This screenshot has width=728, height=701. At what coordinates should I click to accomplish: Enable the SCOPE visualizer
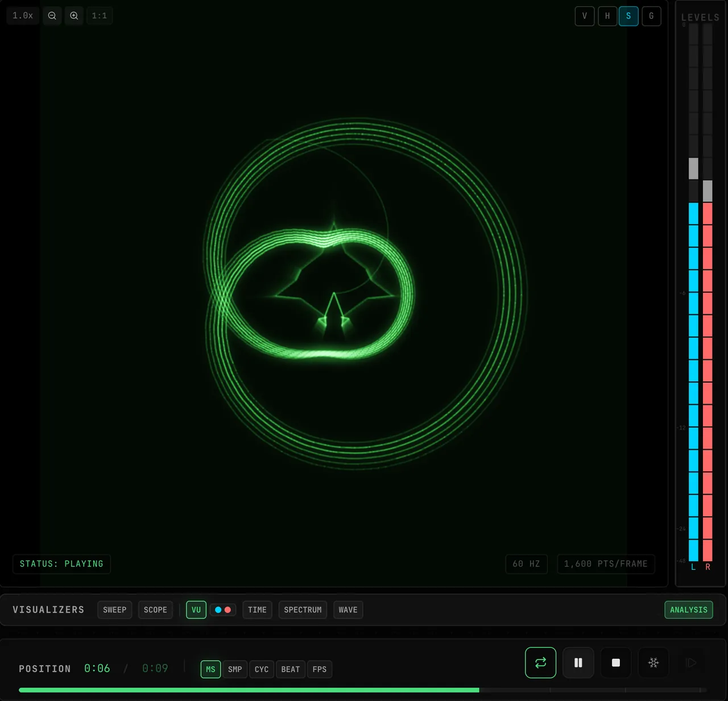pyautogui.click(x=155, y=610)
